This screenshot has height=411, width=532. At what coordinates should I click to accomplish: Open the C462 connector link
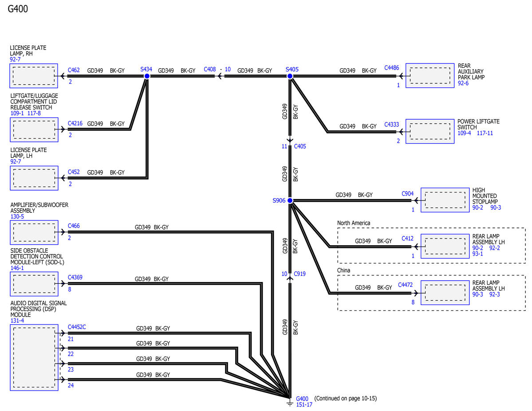74,70
